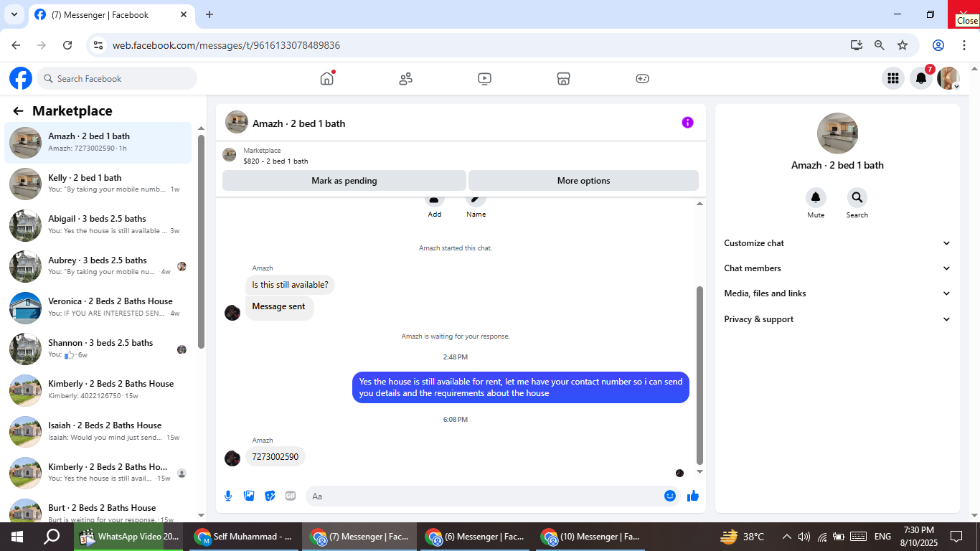Search in conversation magnifier icon
This screenshot has width=980, height=551.
[x=857, y=197]
